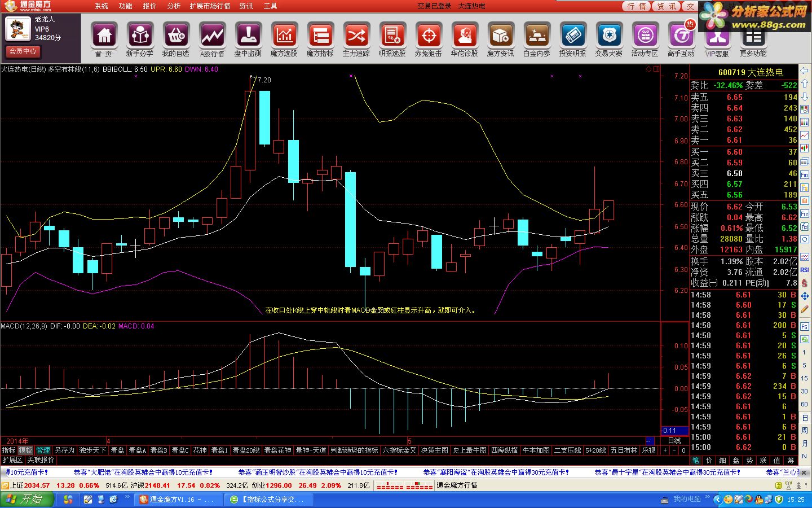Click the 我的电脑 taskbar toolbar
The image size is (812, 508).
tap(687, 499)
